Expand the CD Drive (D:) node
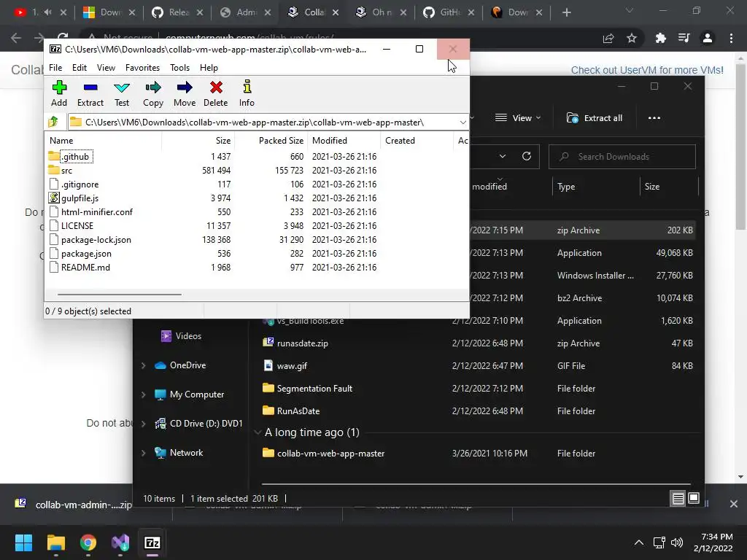The width and height of the screenshot is (747, 560). coord(143,424)
